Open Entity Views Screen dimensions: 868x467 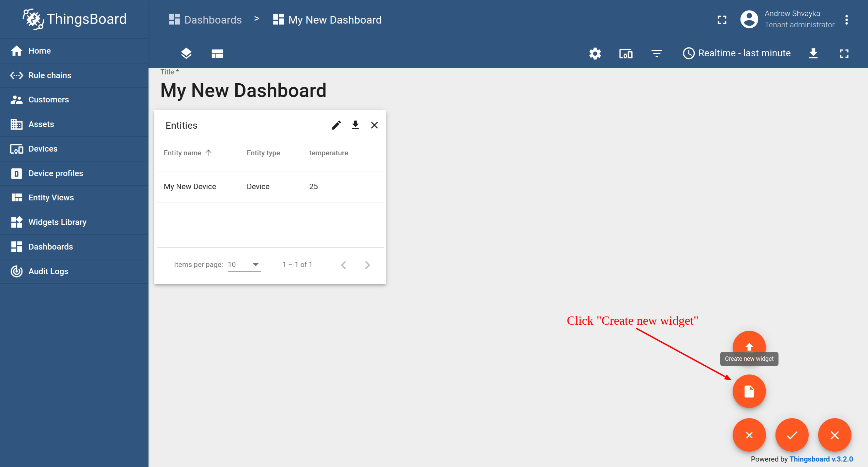(x=74, y=198)
